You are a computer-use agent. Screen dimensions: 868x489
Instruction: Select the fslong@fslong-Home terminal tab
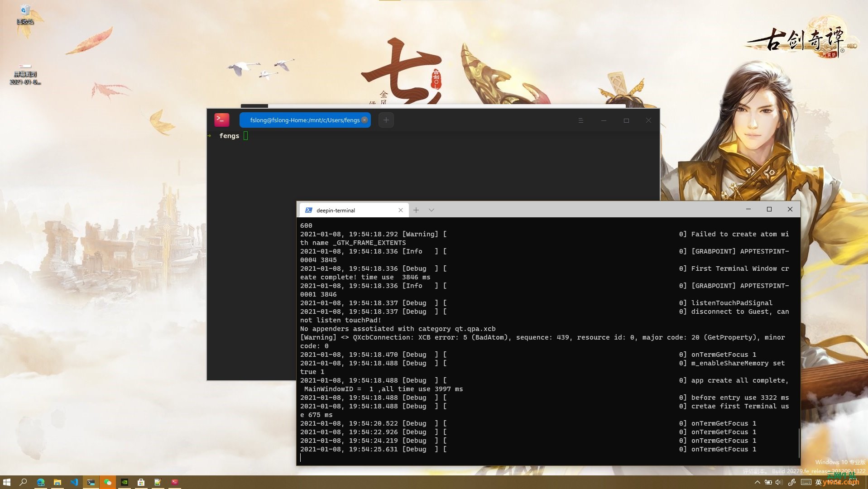tap(305, 120)
